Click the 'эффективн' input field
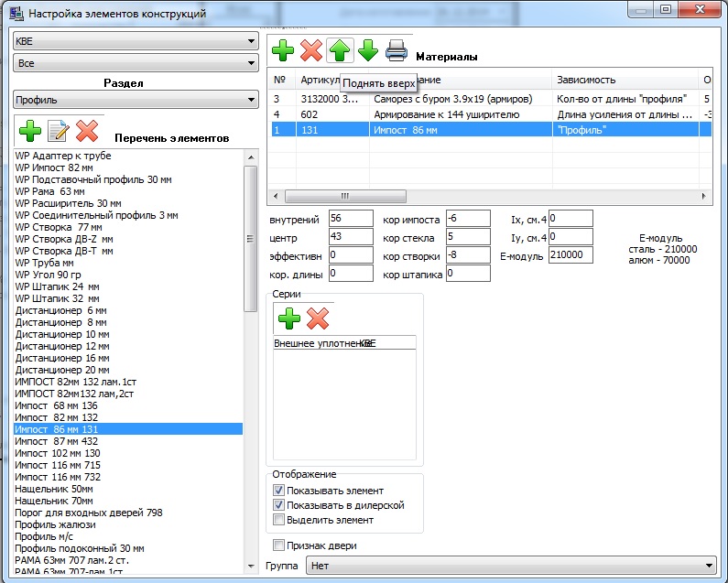The width and height of the screenshot is (728, 583). (x=351, y=254)
